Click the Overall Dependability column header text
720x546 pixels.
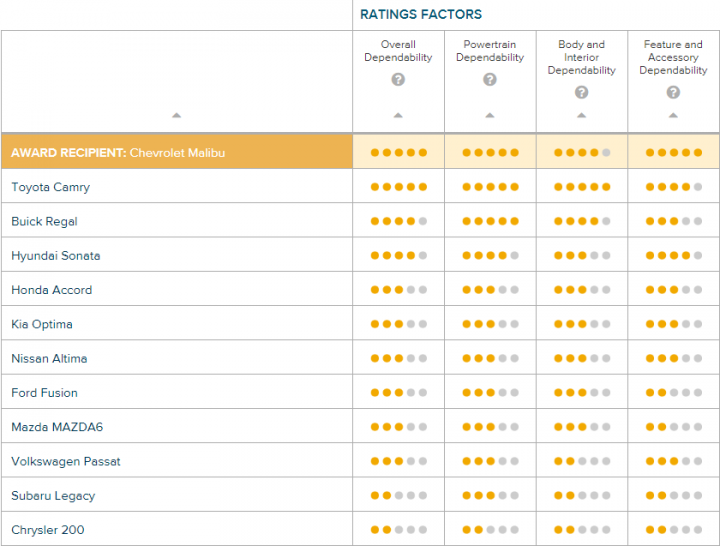(x=398, y=51)
